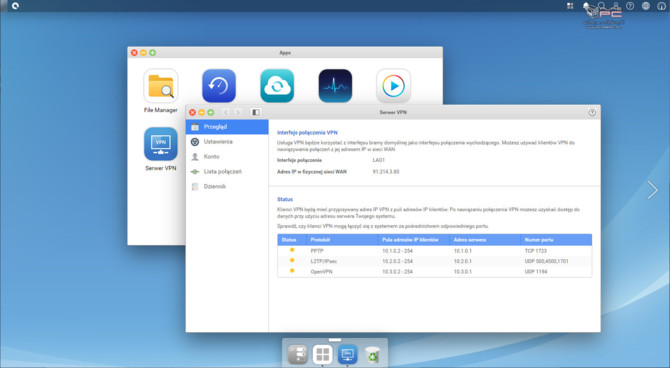Sort by Pula adresów IP klientów header

tap(414, 240)
